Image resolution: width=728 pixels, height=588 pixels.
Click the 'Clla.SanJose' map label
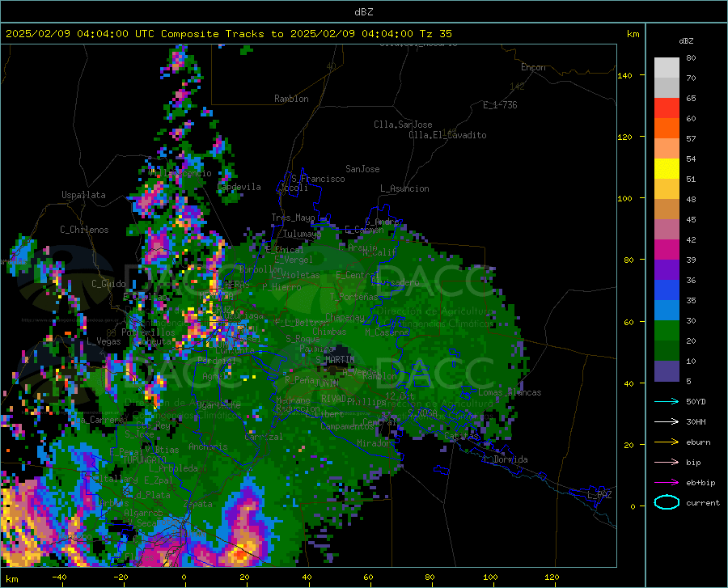(403, 125)
